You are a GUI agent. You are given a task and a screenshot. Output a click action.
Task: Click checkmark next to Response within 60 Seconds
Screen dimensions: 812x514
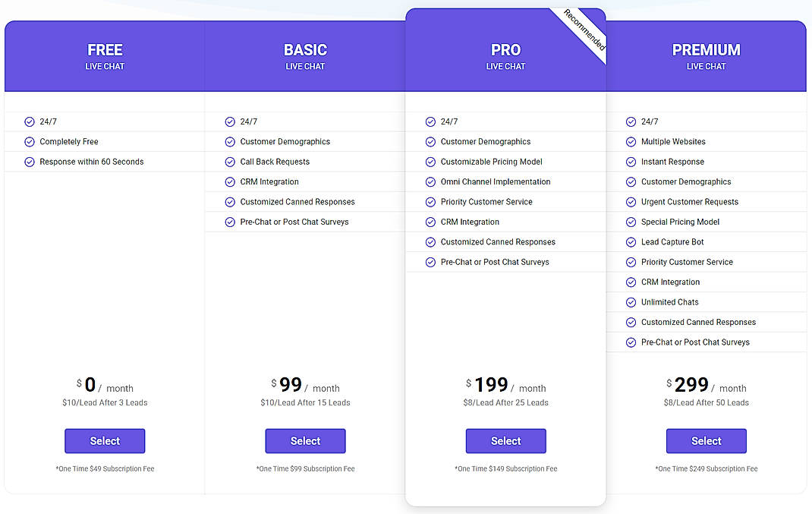(x=30, y=162)
